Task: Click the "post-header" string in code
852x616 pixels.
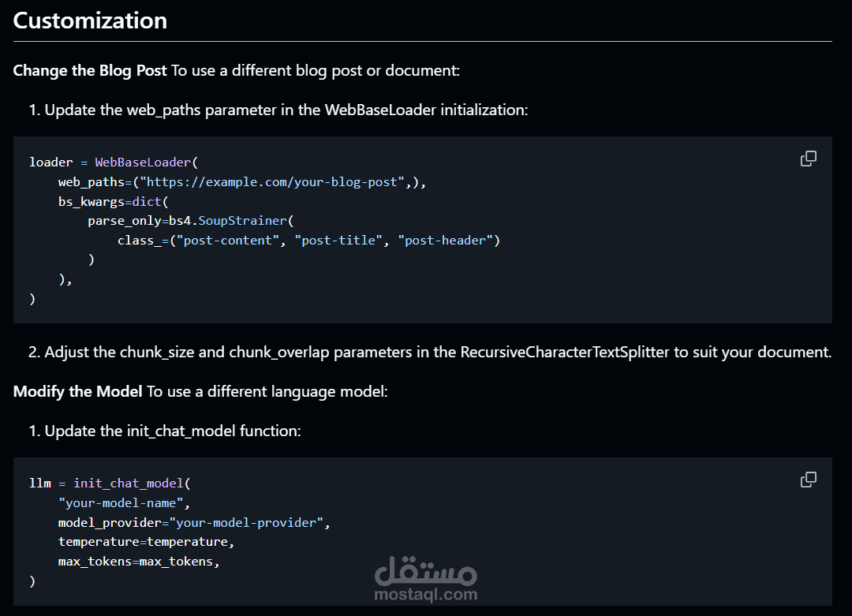Action: pyautogui.click(x=446, y=241)
